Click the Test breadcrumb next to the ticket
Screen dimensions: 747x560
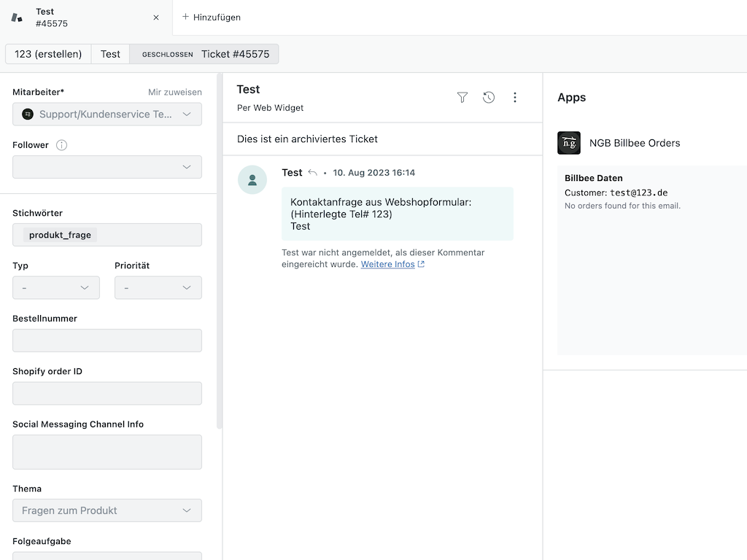(109, 53)
